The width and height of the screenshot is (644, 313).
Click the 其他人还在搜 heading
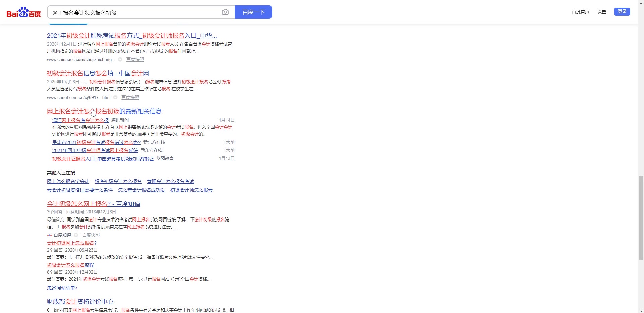click(61, 173)
